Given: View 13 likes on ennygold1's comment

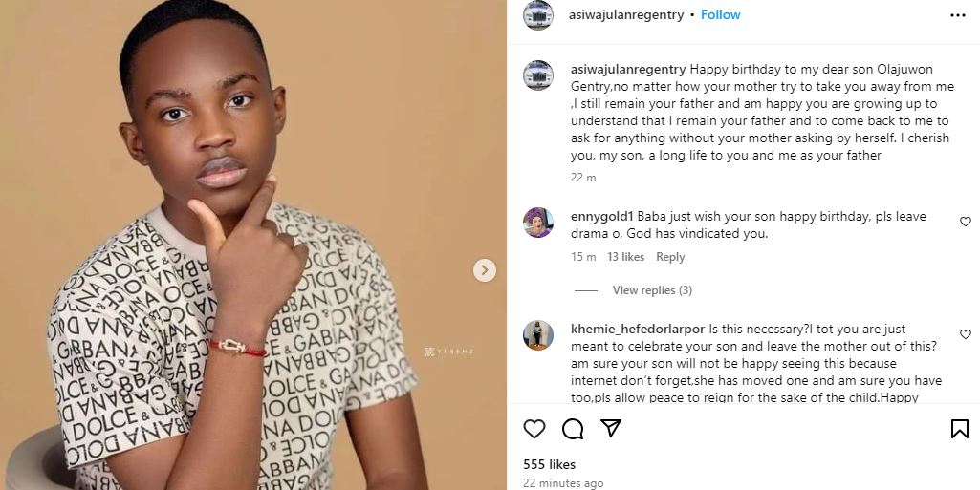Looking at the screenshot, I should click(x=625, y=257).
